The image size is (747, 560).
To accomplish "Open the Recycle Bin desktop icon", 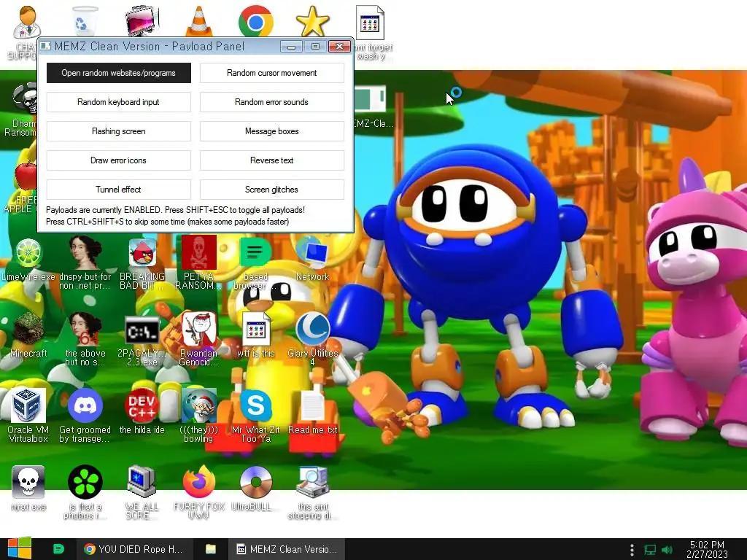I will tap(85, 21).
